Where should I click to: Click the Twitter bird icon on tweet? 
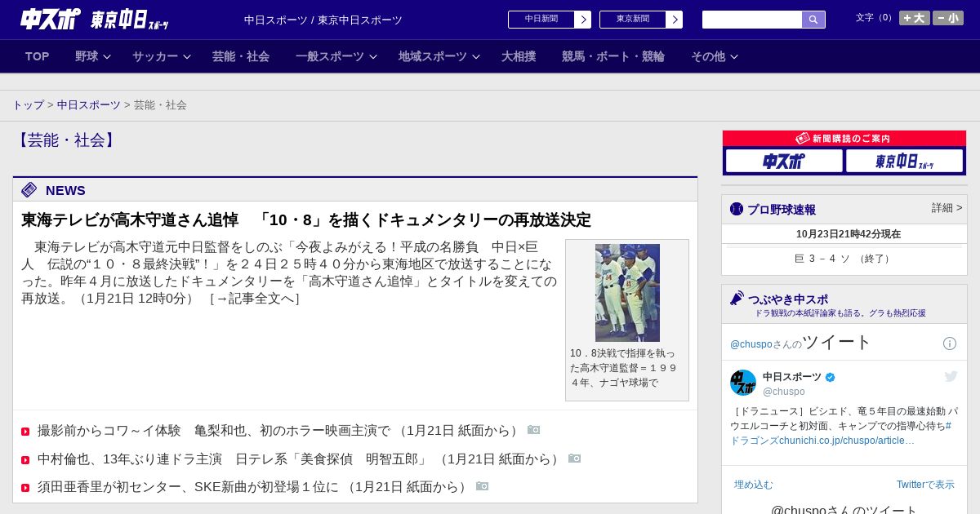pos(951,376)
